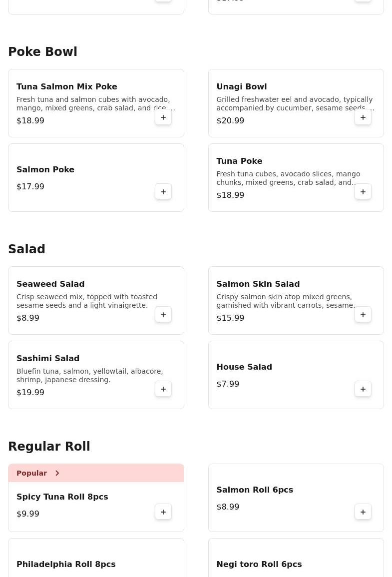The width and height of the screenshot is (392, 577).
Task: Open the Popular label on Spicy Tuna Roll
Action: point(32,473)
